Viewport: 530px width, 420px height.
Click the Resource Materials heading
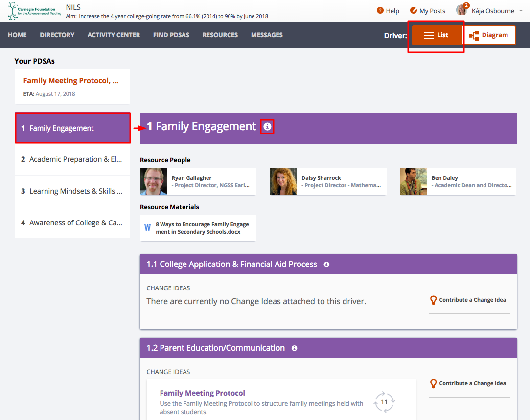(169, 207)
